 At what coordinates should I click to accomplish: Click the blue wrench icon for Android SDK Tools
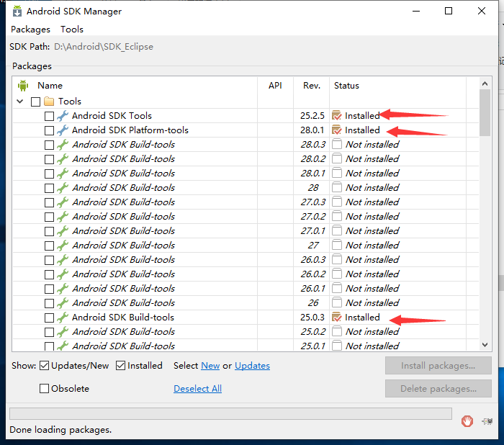pos(63,116)
